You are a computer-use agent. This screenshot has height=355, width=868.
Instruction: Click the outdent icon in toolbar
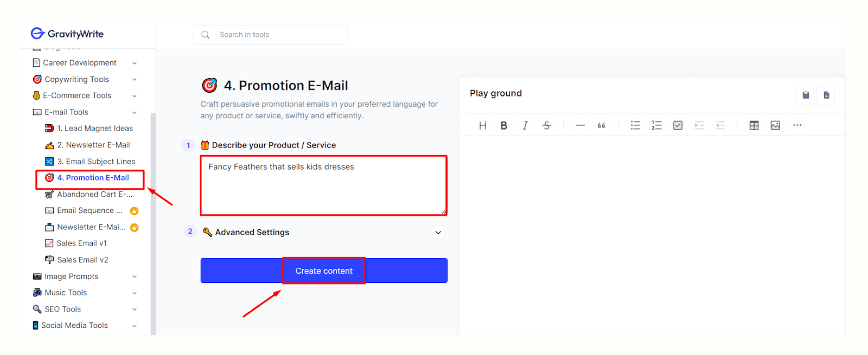coord(720,126)
